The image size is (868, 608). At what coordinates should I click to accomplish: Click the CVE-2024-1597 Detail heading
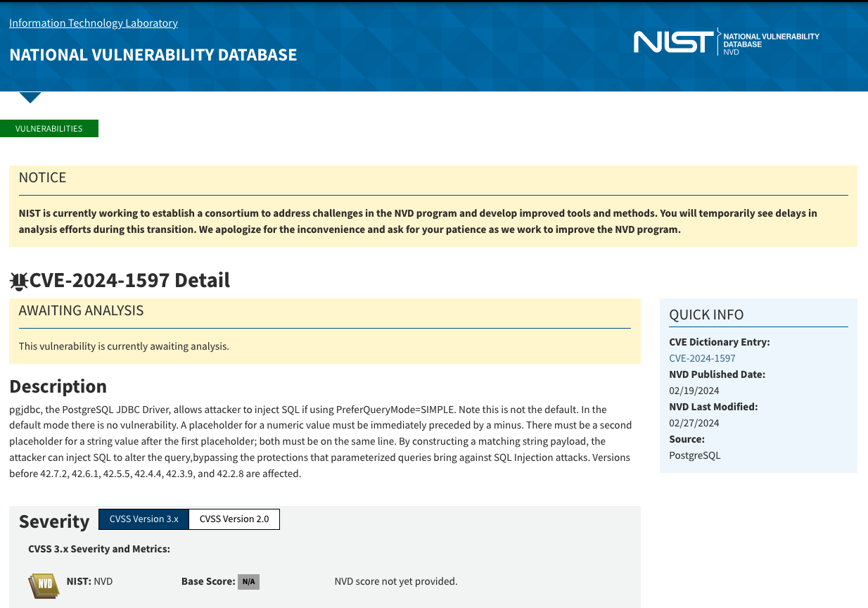129,280
